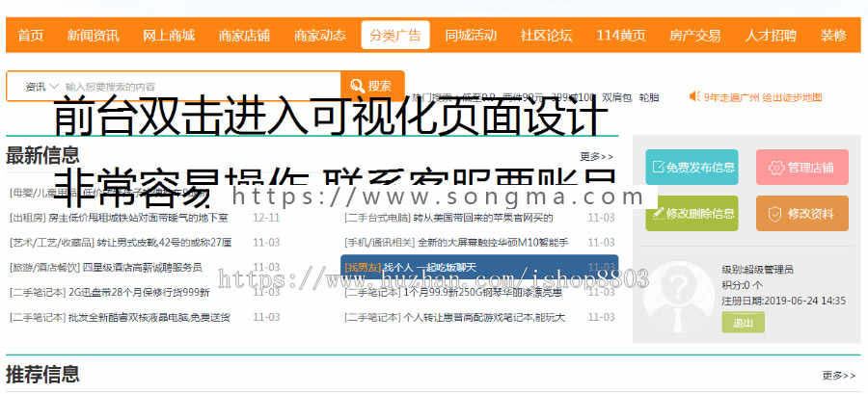The width and height of the screenshot is (868, 394).
Task: Open 更多>> beside 推荐信息
Action: point(839,376)
